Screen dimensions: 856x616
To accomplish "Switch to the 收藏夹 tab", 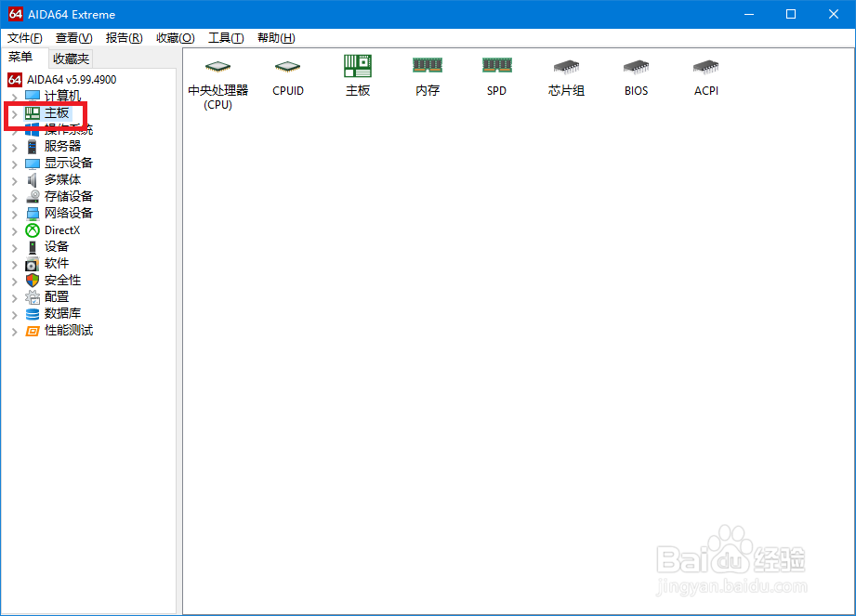I will (x=71, y=59).
